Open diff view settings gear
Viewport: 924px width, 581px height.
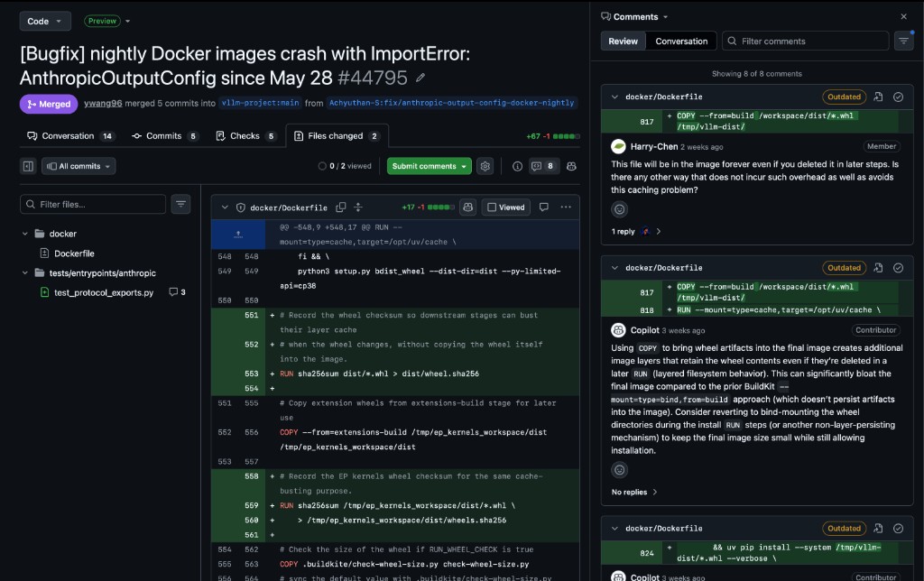coord(485,166)
